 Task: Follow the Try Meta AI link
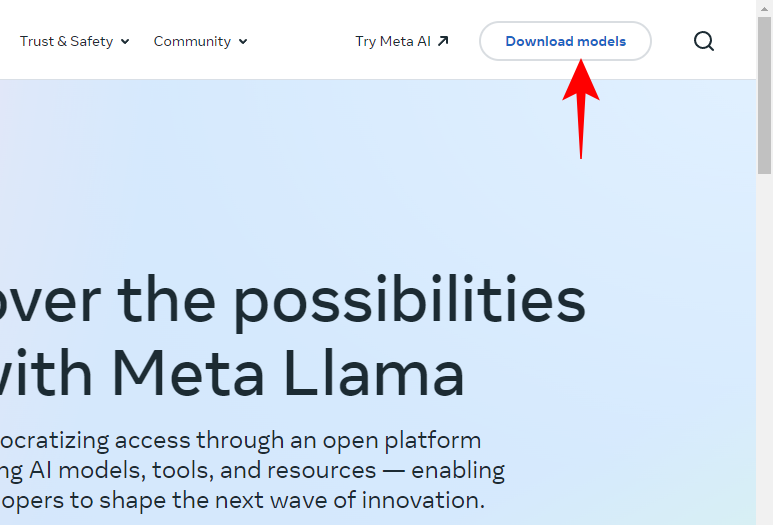coord(392,41)
